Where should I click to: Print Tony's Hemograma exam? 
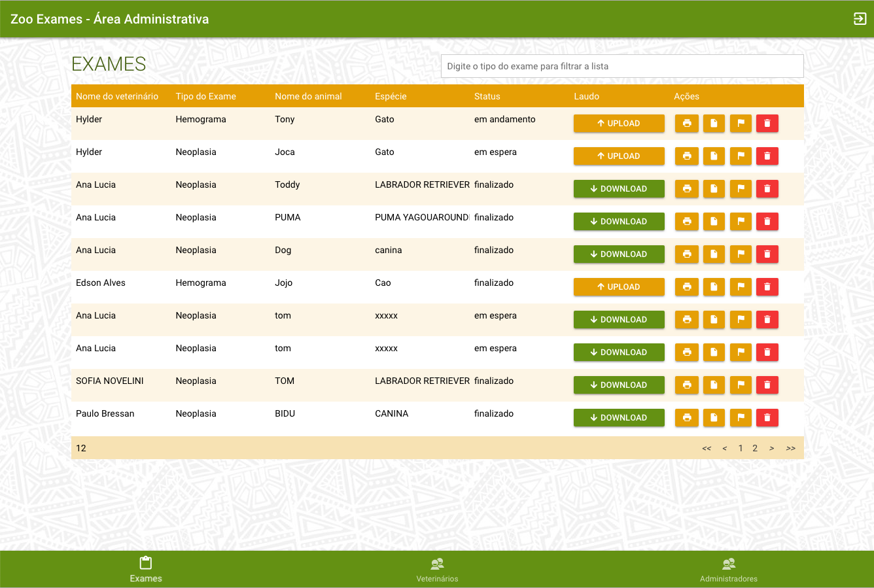[x=686, y=124]
